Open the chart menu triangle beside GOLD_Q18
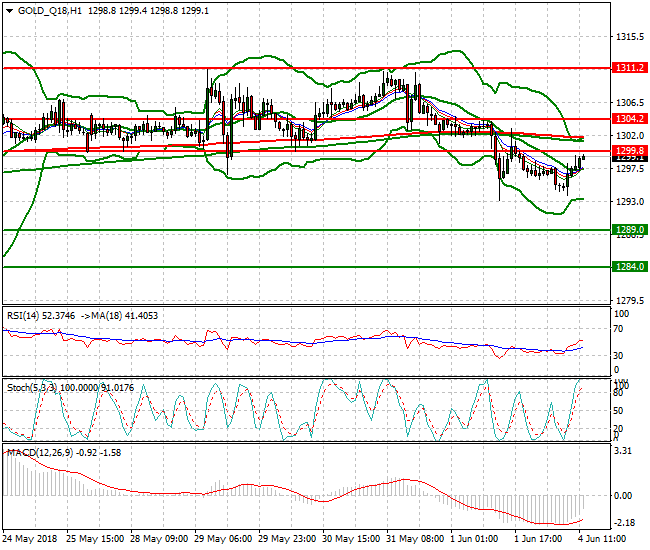 (10, 11)
